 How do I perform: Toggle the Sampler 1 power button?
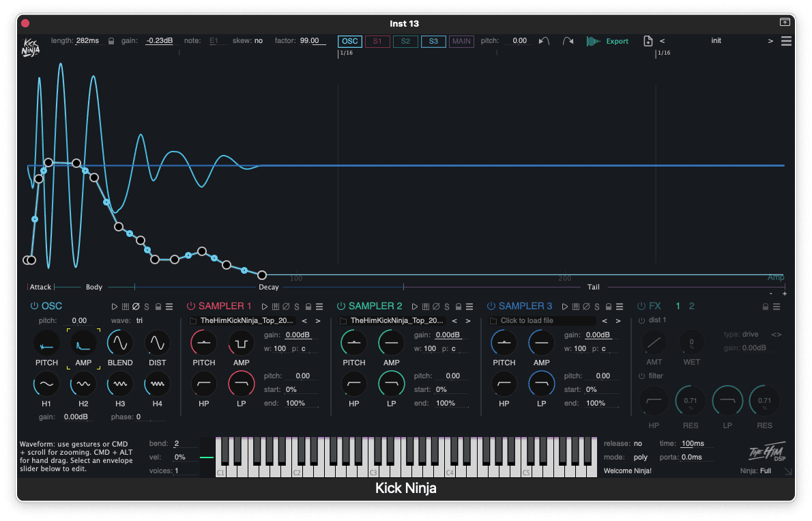[x=191, y=306]
